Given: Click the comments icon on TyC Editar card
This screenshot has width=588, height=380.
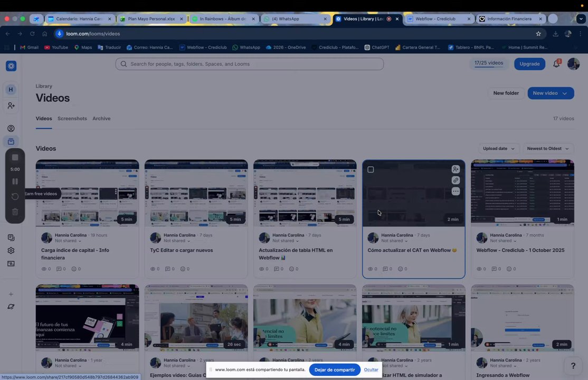Looking at the screenshot, I should (168, 269).
